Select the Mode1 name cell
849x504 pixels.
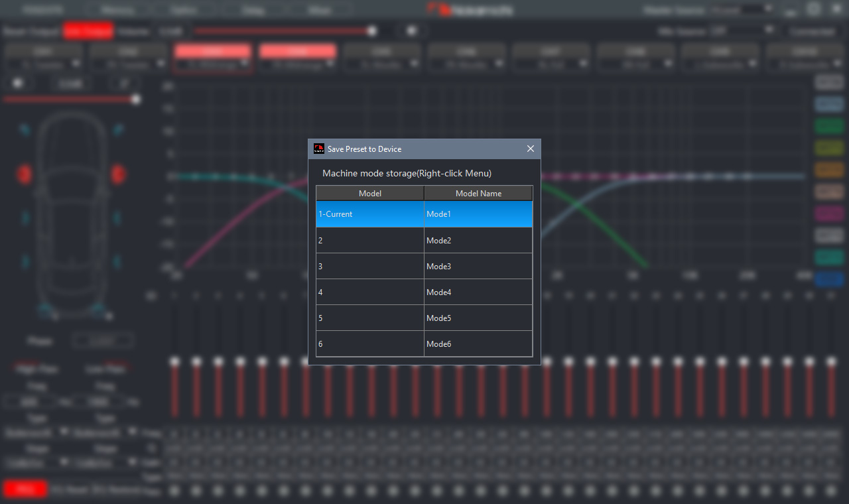[478, 214]
